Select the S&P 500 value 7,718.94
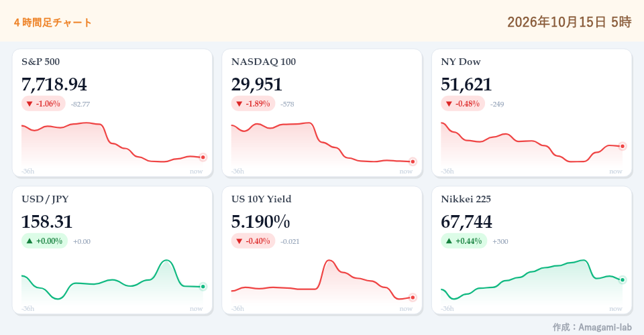 pos(54,84)
